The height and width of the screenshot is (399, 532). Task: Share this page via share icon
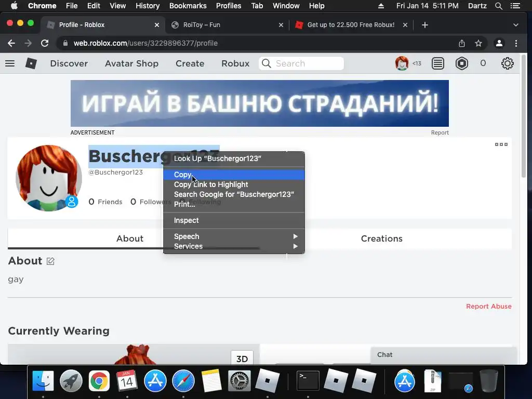pyautogui.click(x=462, y=43)
